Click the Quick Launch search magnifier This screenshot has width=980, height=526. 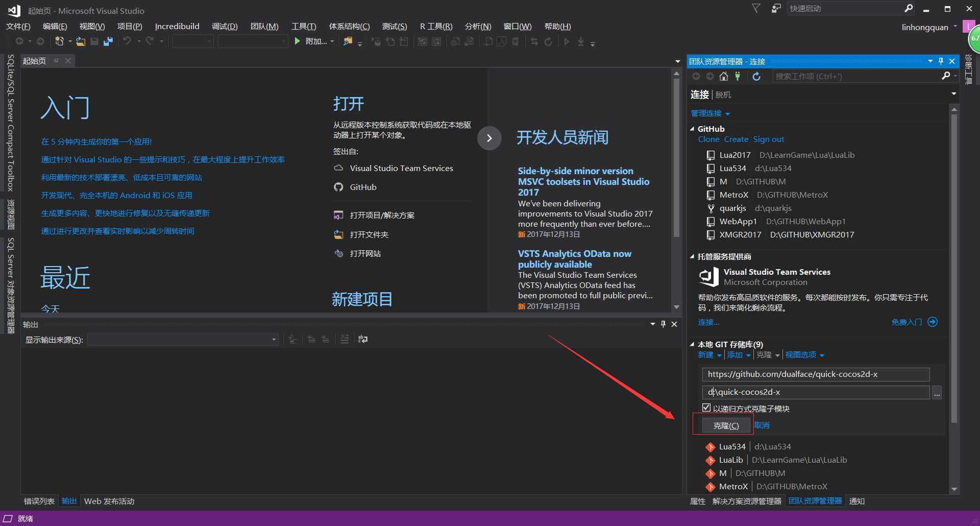tap(909, 8)
